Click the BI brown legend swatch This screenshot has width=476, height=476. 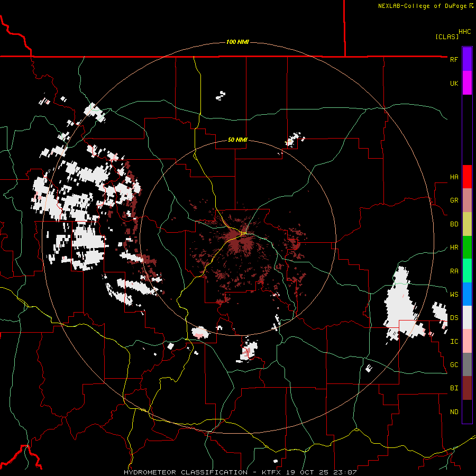467,388
